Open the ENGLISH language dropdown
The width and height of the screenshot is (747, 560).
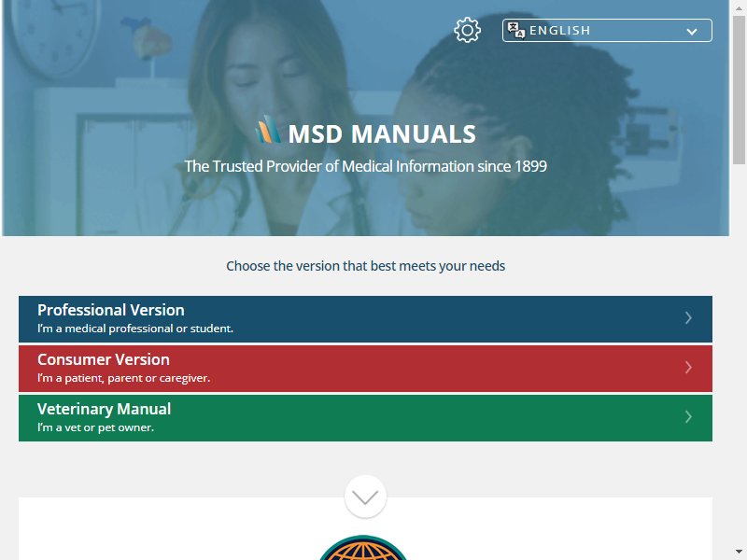[607, 31]
